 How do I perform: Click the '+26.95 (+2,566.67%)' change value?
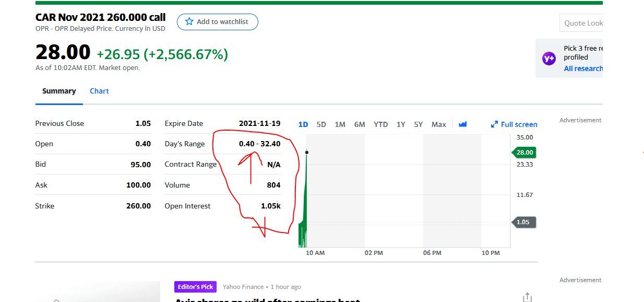click(x=162, y=54)
